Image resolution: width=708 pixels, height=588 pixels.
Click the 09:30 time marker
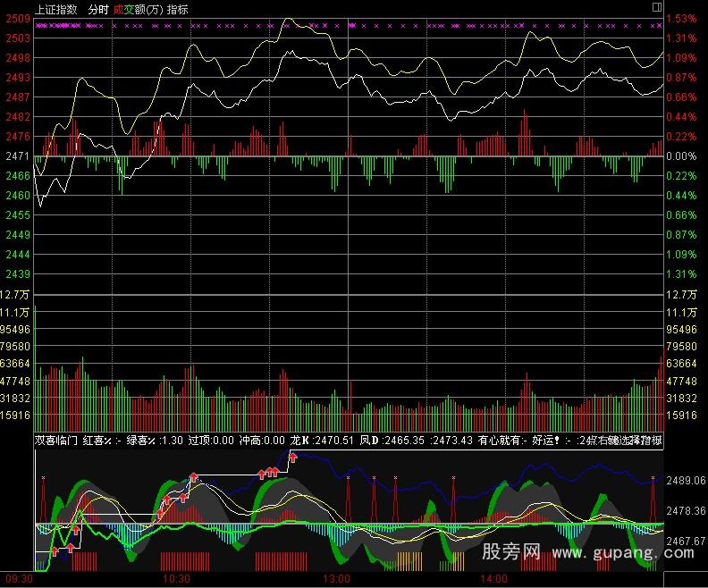[x=16, y=579]
